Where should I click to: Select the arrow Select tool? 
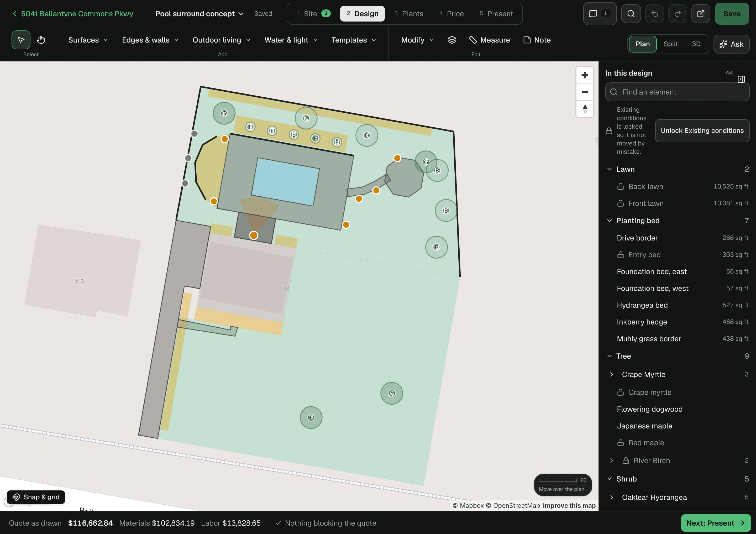click(21, 40)
